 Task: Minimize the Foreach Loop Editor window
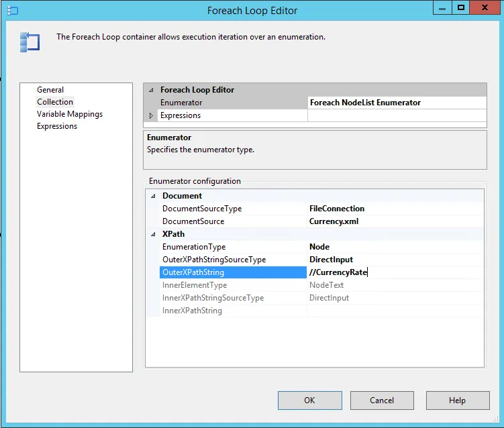tap(442, 7)
